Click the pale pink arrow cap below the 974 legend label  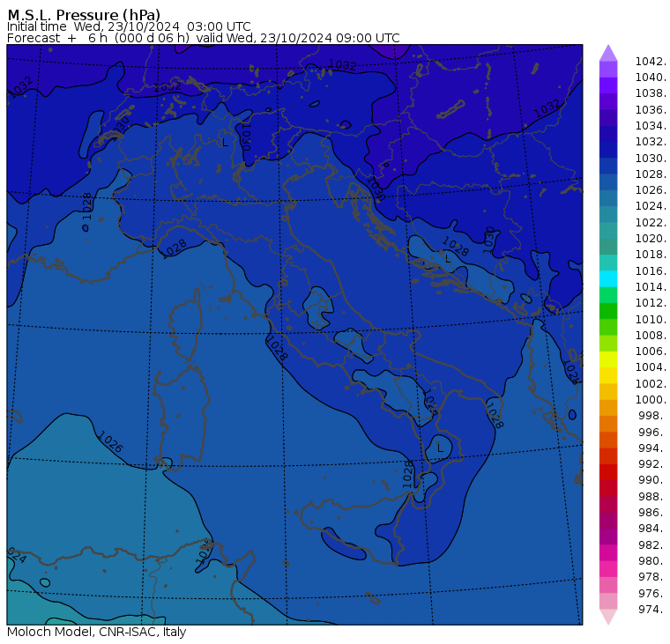click(608, 617)
